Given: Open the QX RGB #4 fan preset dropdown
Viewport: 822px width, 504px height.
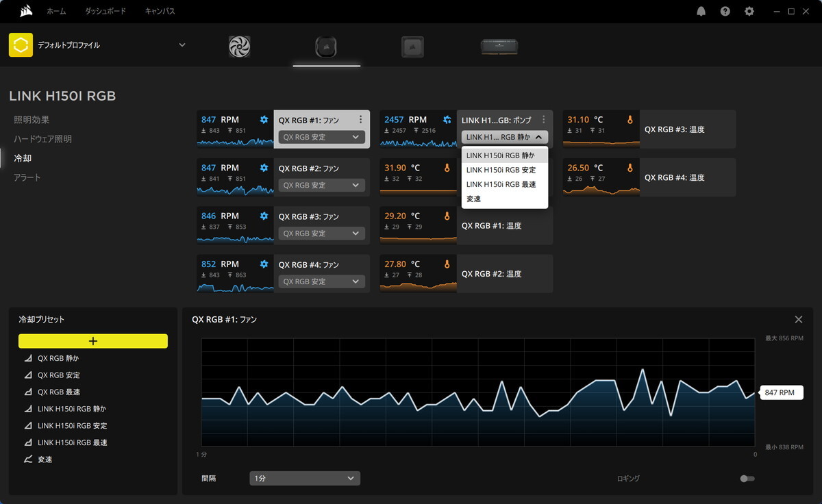Looking at the screenshot, I should tap(322, 281).
